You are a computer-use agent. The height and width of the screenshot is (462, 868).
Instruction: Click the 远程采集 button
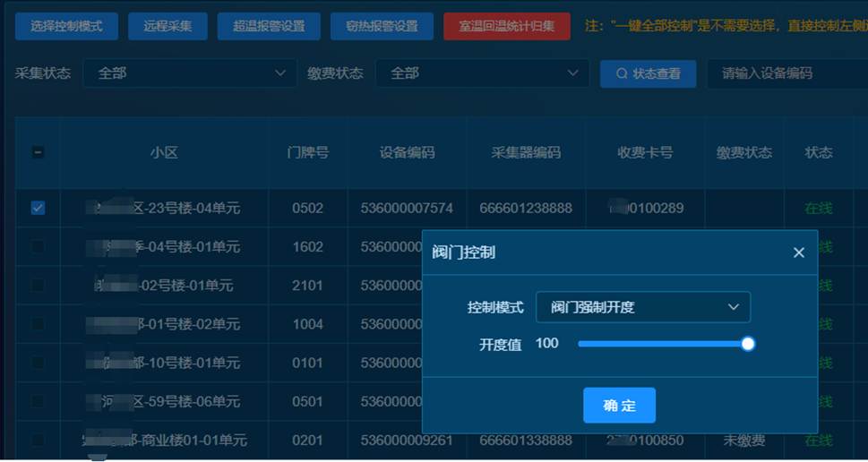(167, 26)
